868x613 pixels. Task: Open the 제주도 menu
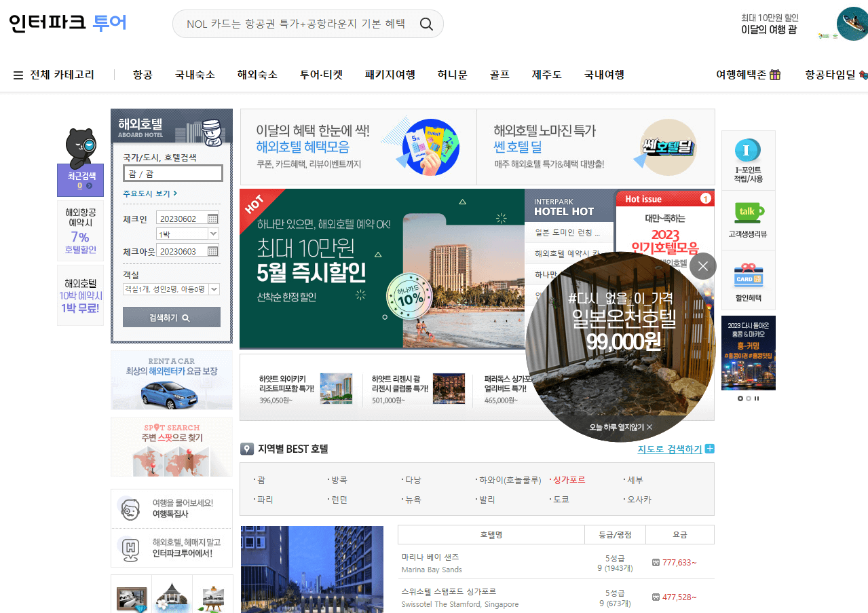(547, 75)
